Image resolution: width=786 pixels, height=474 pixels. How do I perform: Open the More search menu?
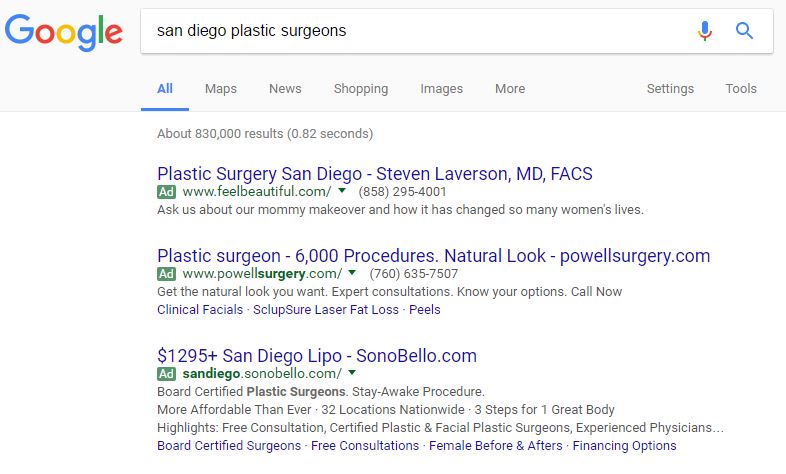pyautogui.click(x=510, y=89)
